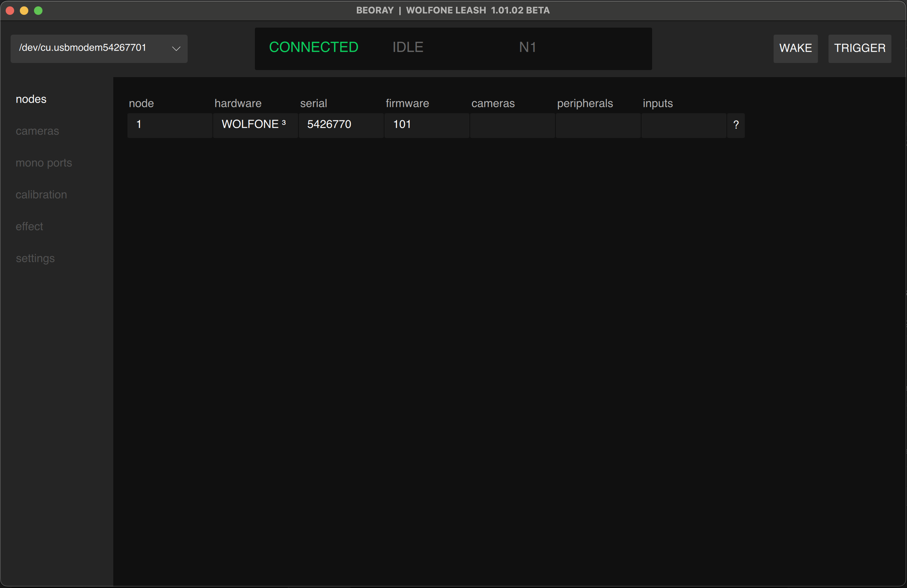Click the empty cameras cell for node 1

(512, 126)
